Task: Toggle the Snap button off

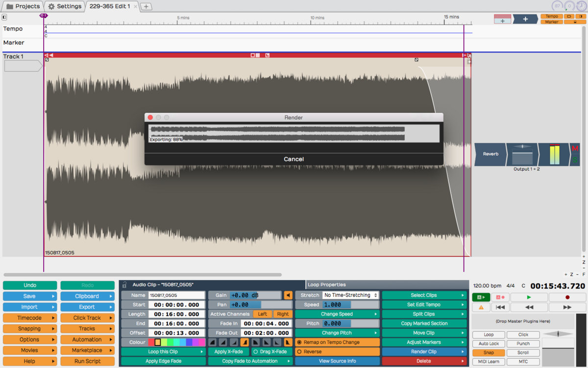Action: (489, 353)
